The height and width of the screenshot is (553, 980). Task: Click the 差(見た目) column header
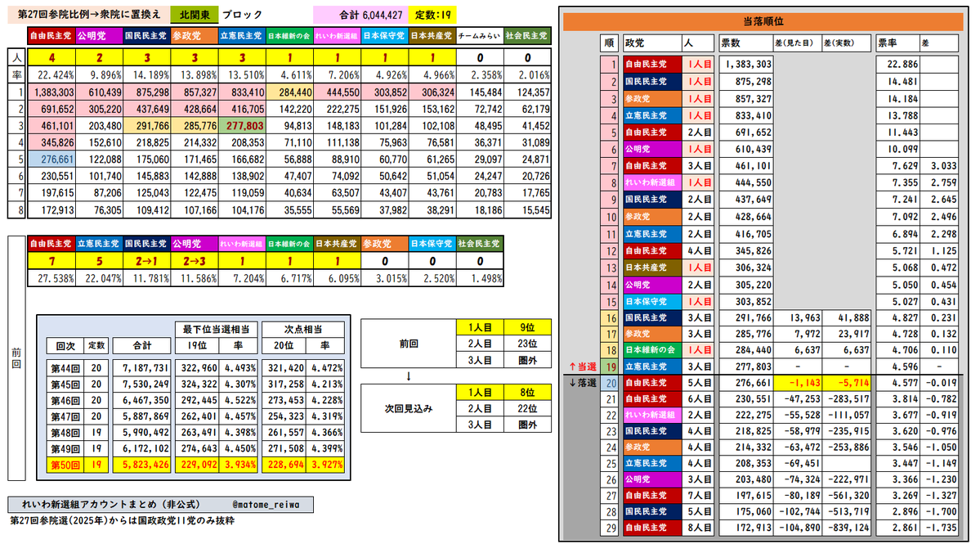(x=796, y=43)
